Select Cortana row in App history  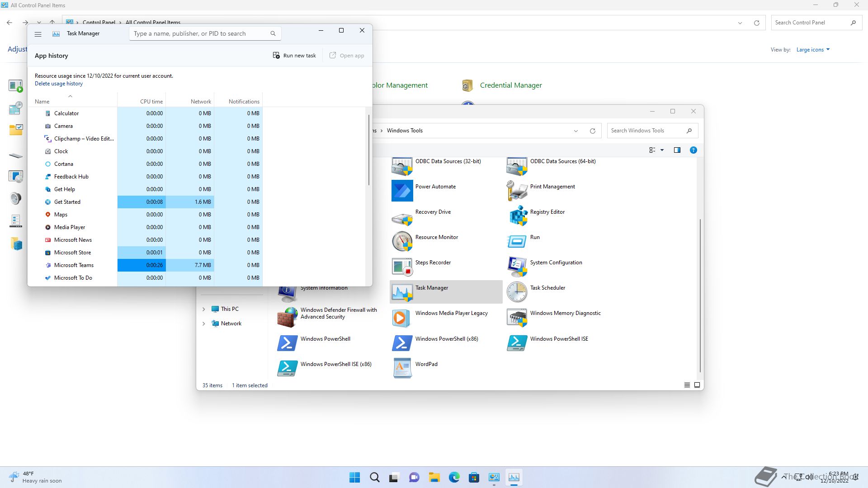[x=146, y=164]
